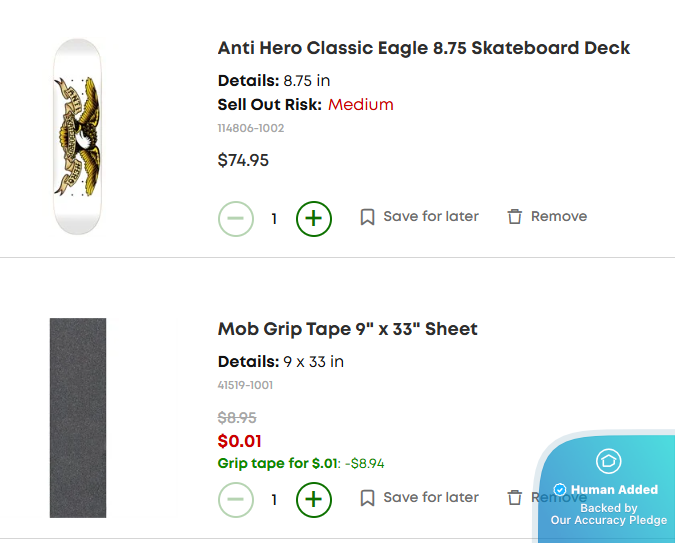Click the Human Added checkmark label
The height and width of the screenshot is (543, 675).
click(x=606, y=489)
